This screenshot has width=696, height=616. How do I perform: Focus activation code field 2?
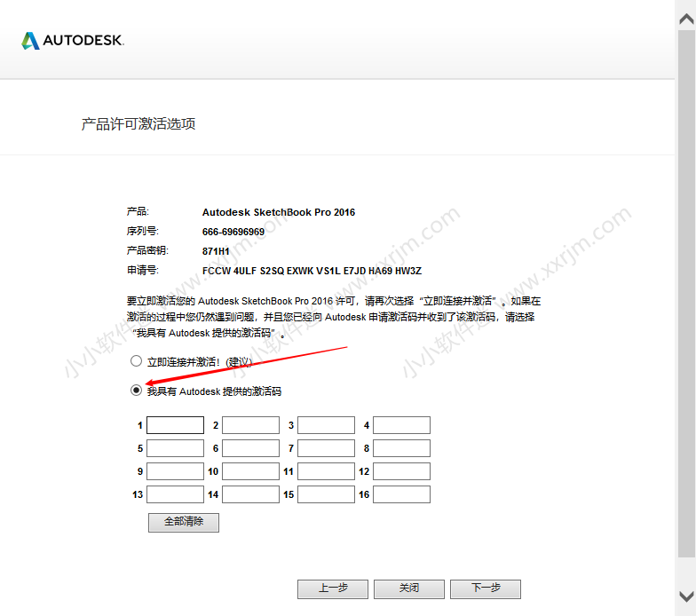pos(250,425)
